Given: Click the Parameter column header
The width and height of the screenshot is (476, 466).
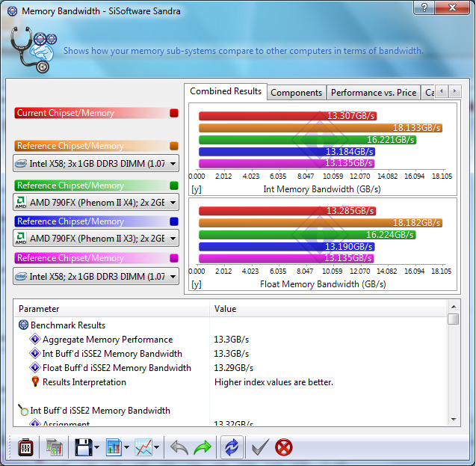Looking at the screenshot, I should click(112, 309).
